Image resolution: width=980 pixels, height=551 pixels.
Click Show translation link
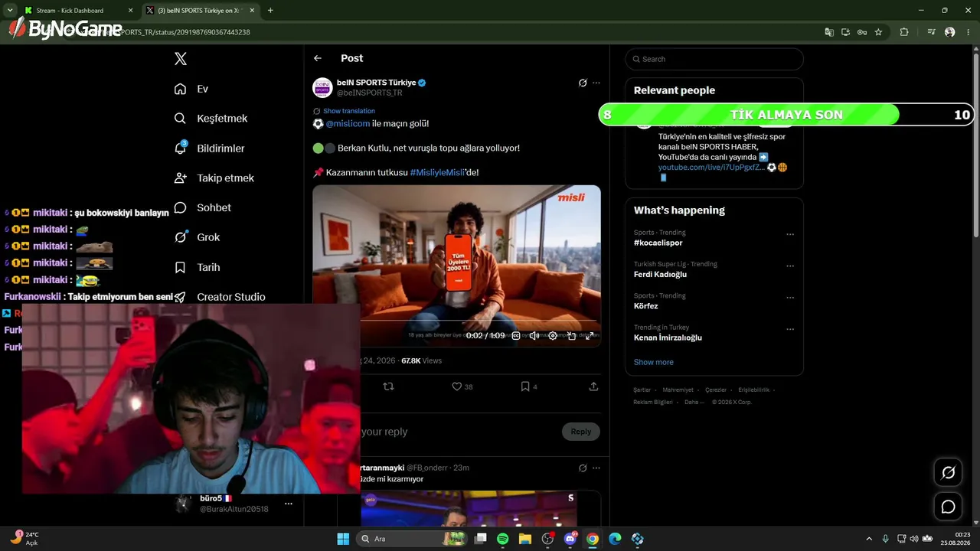click(349, 111)
